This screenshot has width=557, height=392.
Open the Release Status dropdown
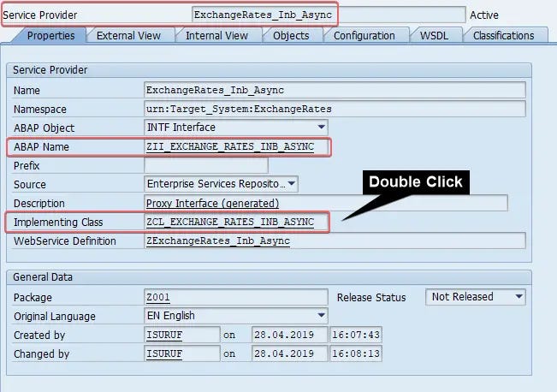(x=518, y=297)
